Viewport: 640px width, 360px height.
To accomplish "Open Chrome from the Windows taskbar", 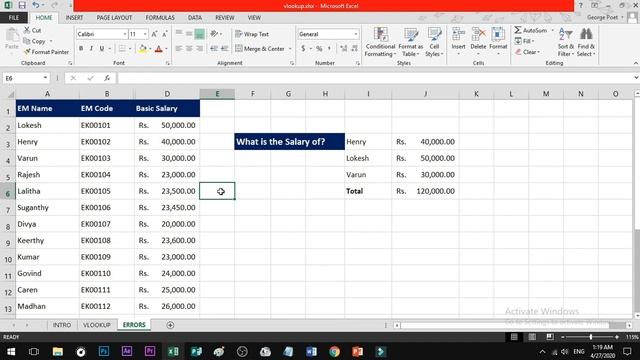I will 334,351.
